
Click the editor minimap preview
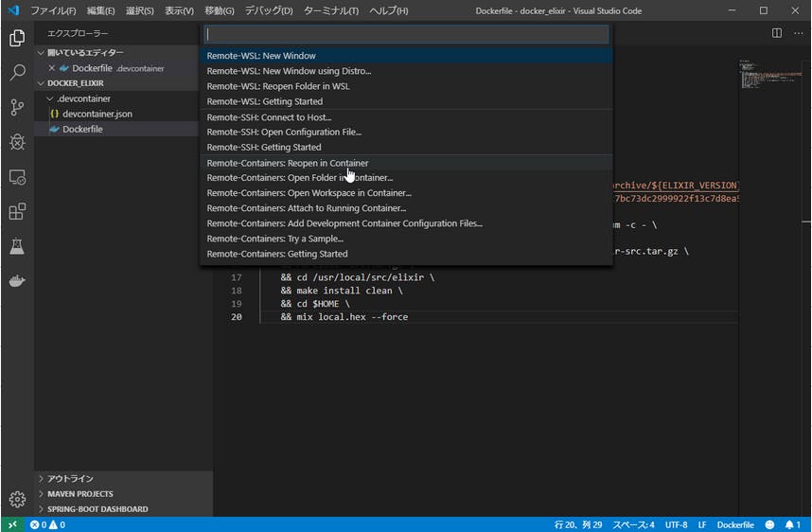[770, 74]
